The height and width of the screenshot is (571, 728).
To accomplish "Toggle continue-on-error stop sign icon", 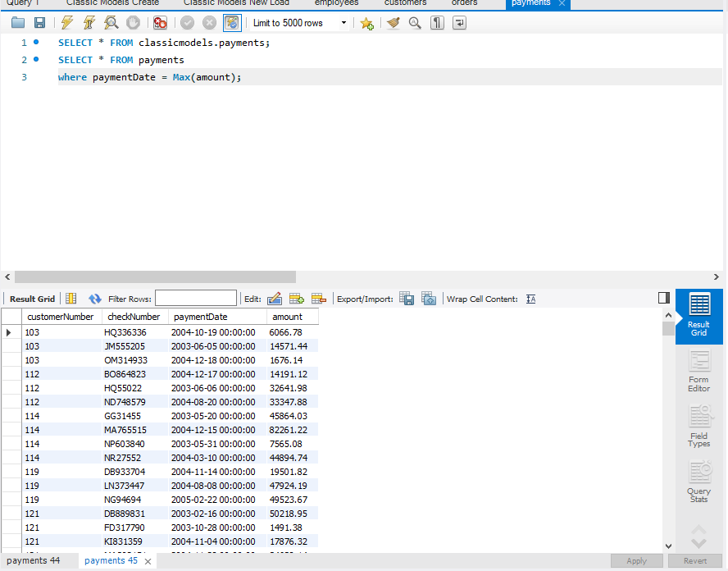I will pyautogui.click(x=160, y=23).
